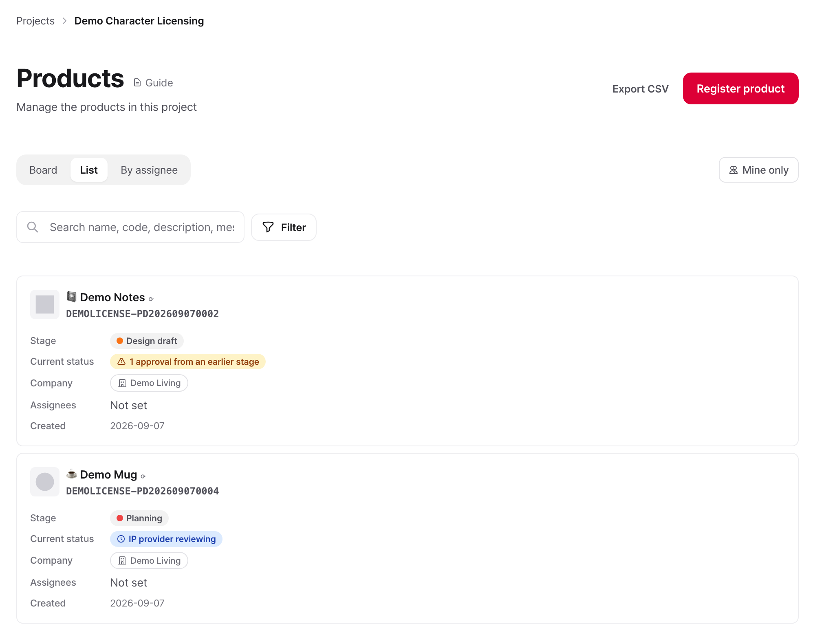Go to Projects in the breadcrumb
The image size is (815, 644).
point(35,21)
